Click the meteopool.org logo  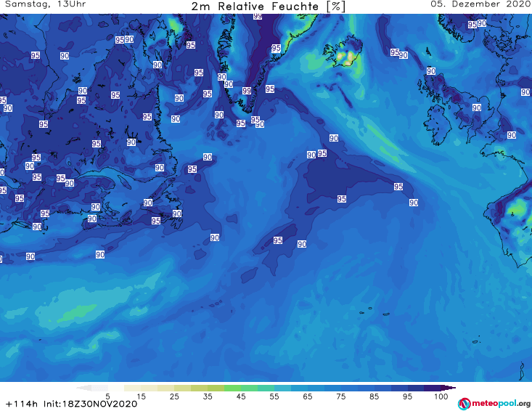pyautogui.click(x=494, y=404)
